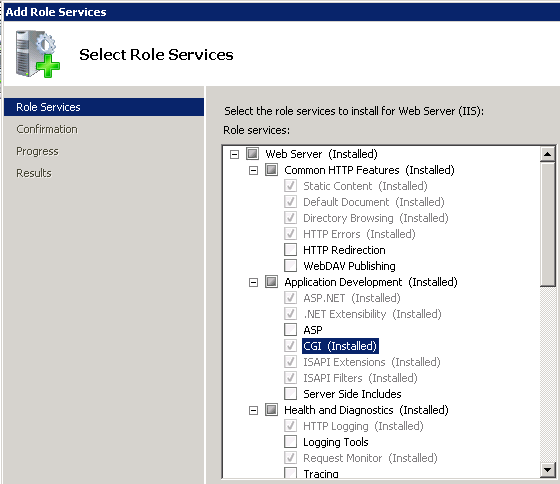Click the ISAPI Filters checkbox
The image size is (560, 484).
pyautogui.click(x=290, y=378)
